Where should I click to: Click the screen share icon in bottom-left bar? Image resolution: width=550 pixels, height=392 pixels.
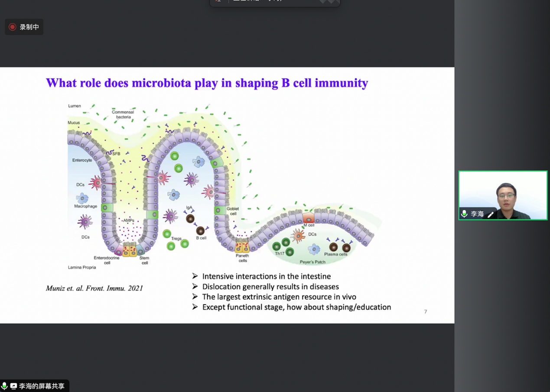coord(13,386)
